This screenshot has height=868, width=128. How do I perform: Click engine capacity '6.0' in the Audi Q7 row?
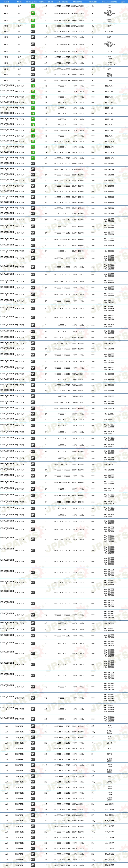click(46, 80)
